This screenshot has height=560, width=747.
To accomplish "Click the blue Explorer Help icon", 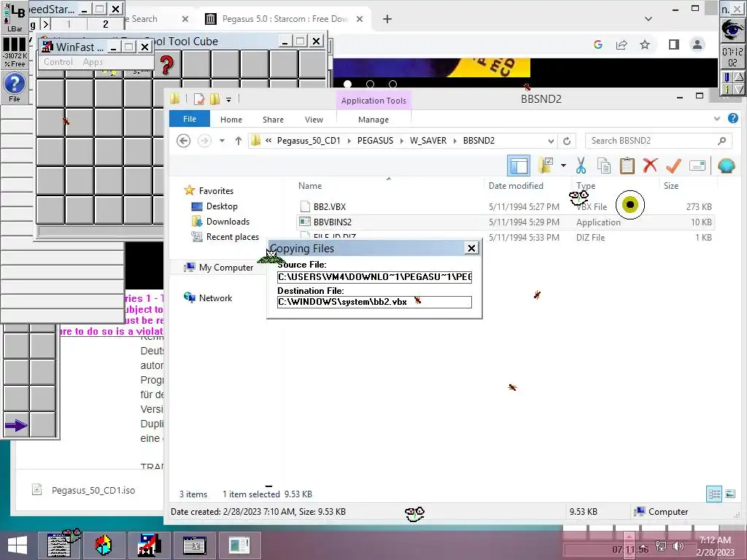I will tap(733, 118).
